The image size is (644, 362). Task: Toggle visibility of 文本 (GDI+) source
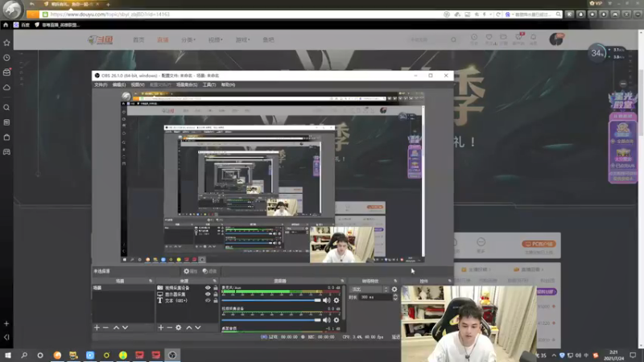pyautogui.click(x=208, y=300)
